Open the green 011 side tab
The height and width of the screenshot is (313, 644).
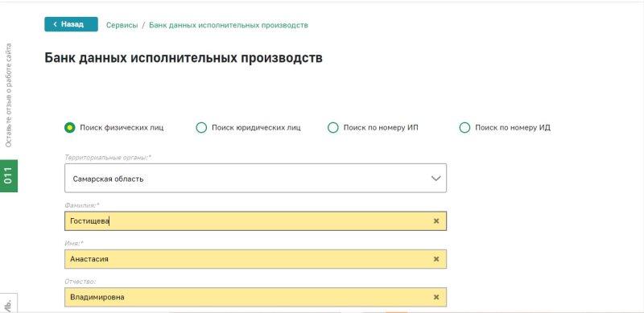pos(9,175)
